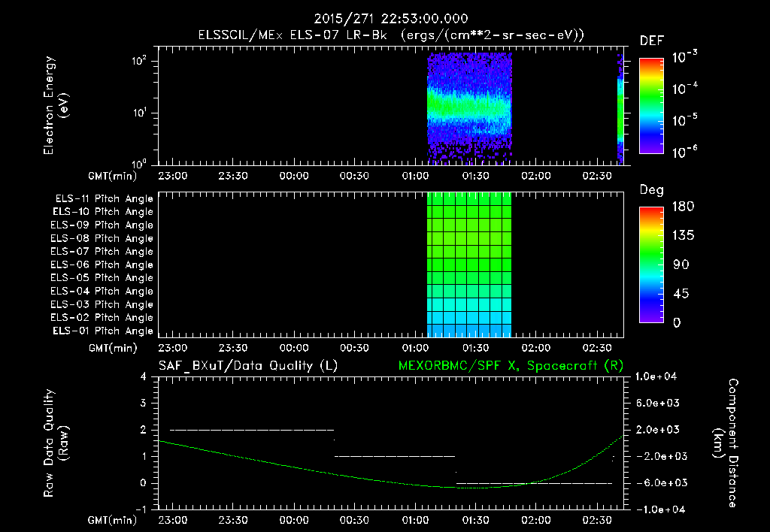
Task: Click the green MEXORBMC/SPF X, Spacecraft (R) label
Action: point(511,366)
